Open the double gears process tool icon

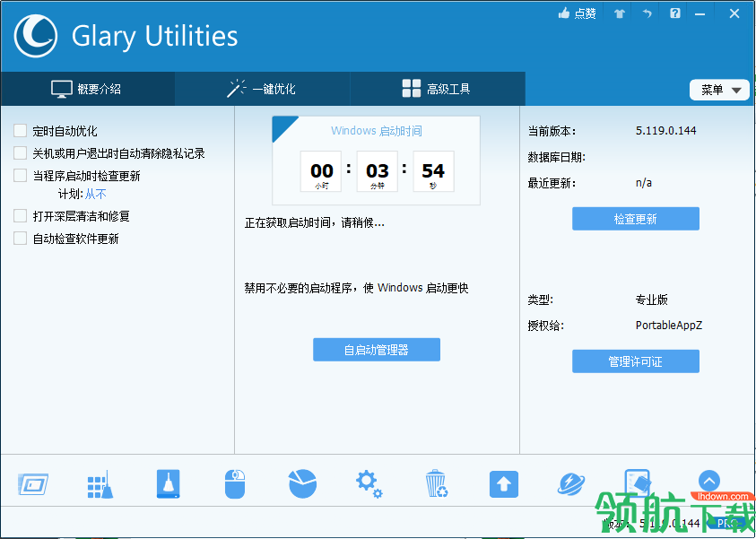coord(369,484)
